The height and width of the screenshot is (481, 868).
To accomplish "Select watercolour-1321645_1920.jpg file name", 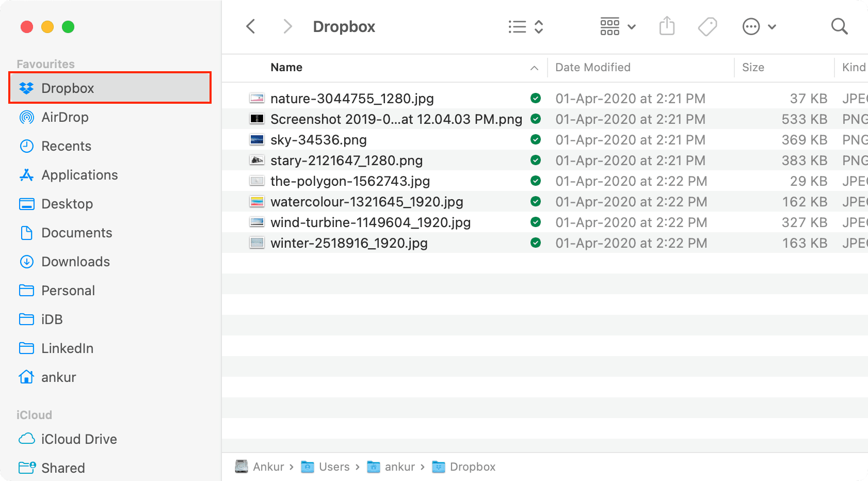I will tap(366, 202).
